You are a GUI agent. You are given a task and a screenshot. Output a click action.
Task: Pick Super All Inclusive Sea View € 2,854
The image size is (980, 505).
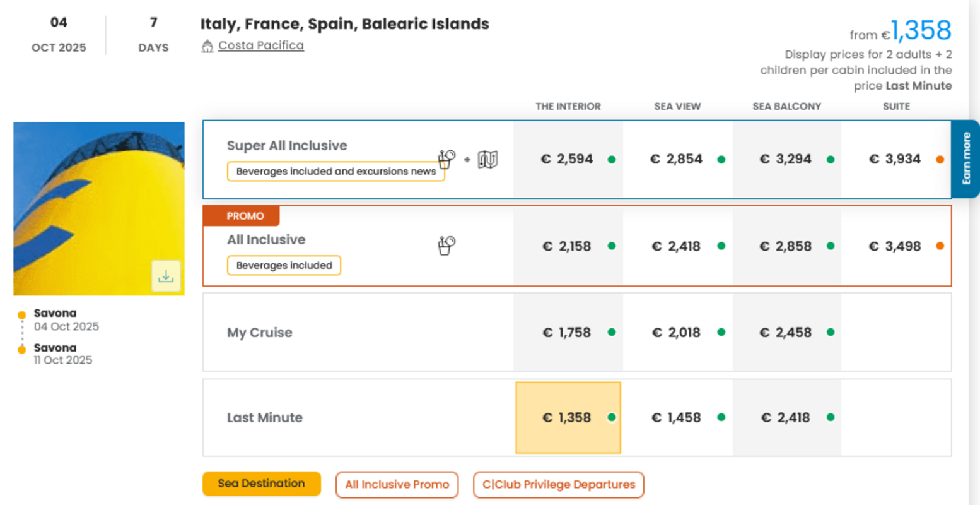(x=676, y=160)
